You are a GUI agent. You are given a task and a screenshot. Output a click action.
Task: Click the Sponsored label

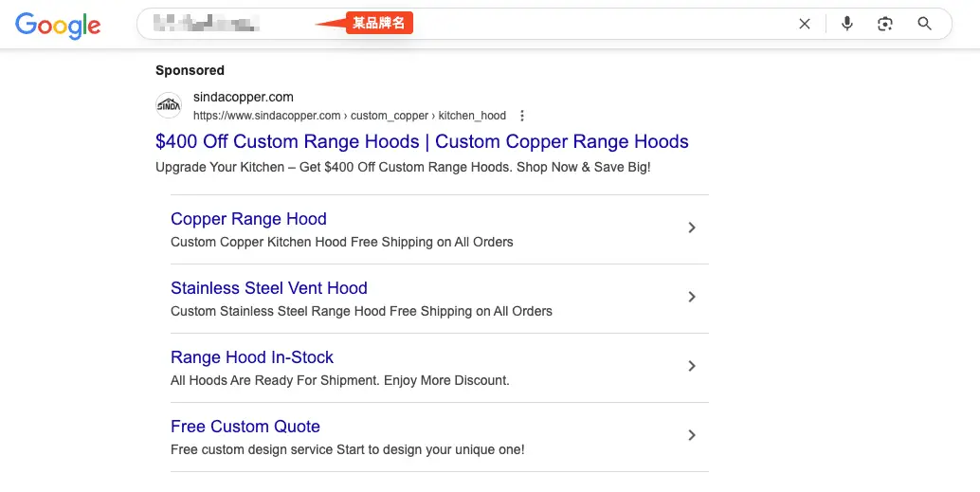pos(190,71)
